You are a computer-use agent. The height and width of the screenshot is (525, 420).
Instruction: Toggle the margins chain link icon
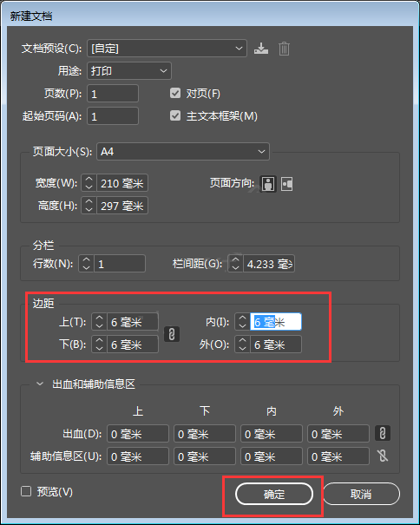[172, 334]
